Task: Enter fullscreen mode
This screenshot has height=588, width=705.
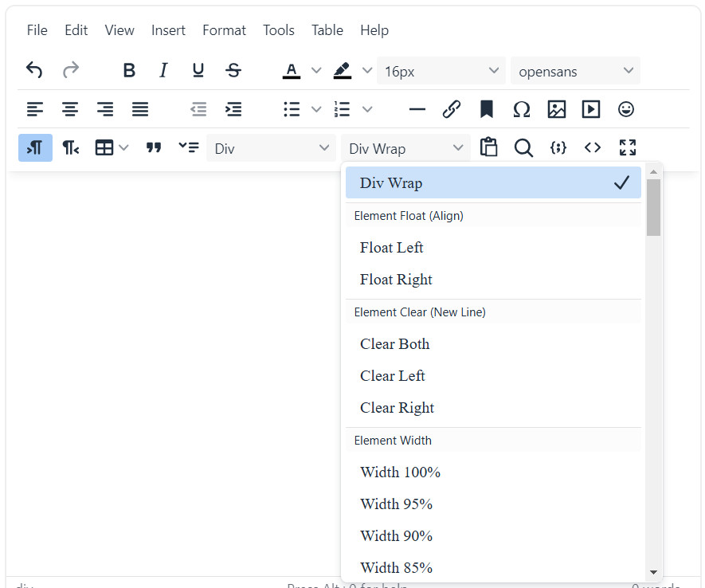Action: click(628, 147)
